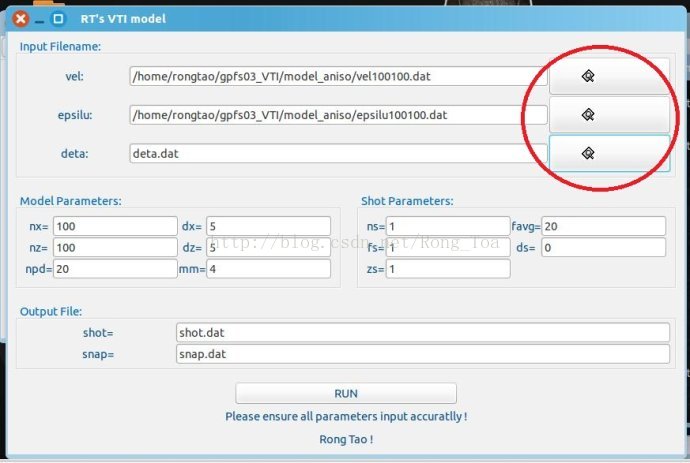Open the file browser for the epsilu row

pyautogui.click(x=609, y=115)
